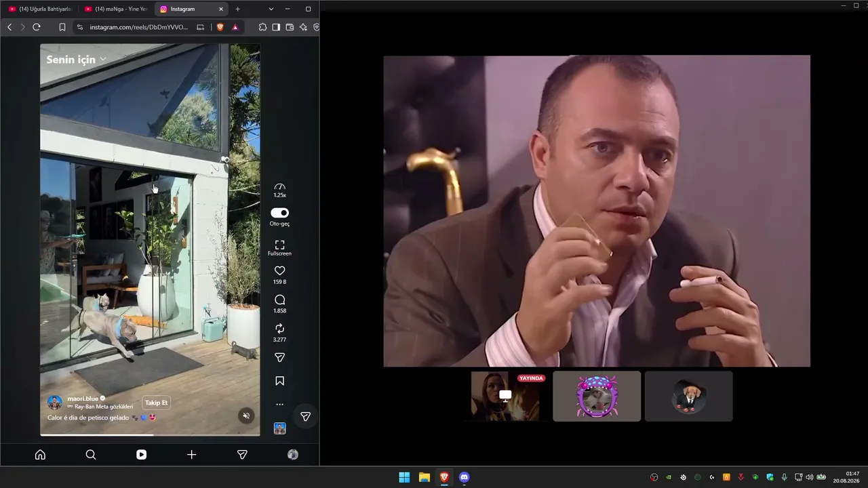
Task: Open the Windows Start menu
Action: tap(404, 477)
